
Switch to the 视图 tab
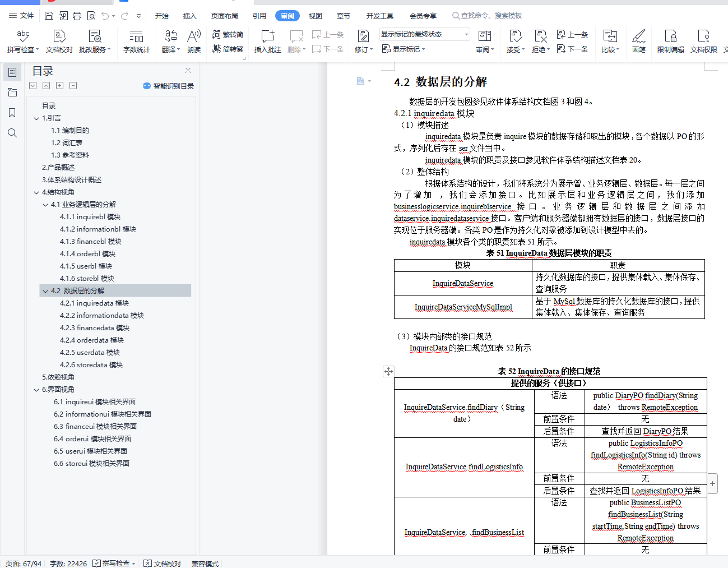coord(316,16)
